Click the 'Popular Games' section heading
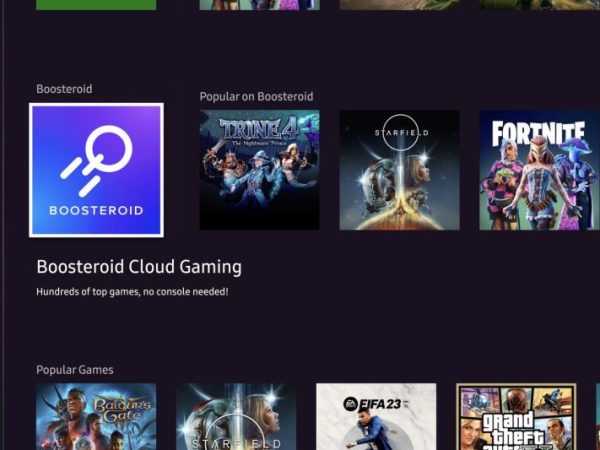 (75, 370)
